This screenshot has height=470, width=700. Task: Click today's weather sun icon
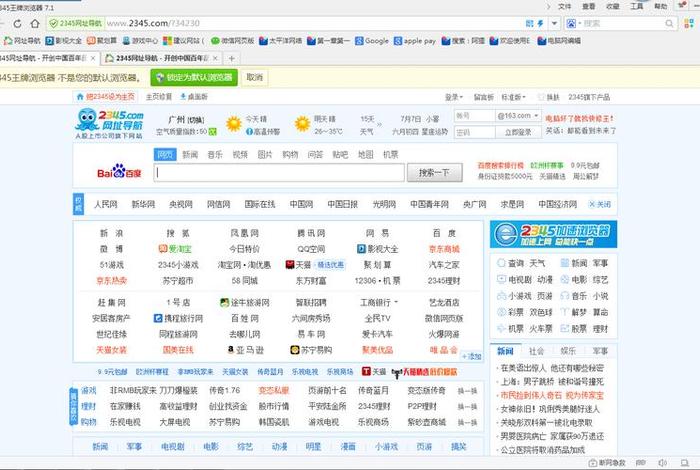tap(233, 124)
